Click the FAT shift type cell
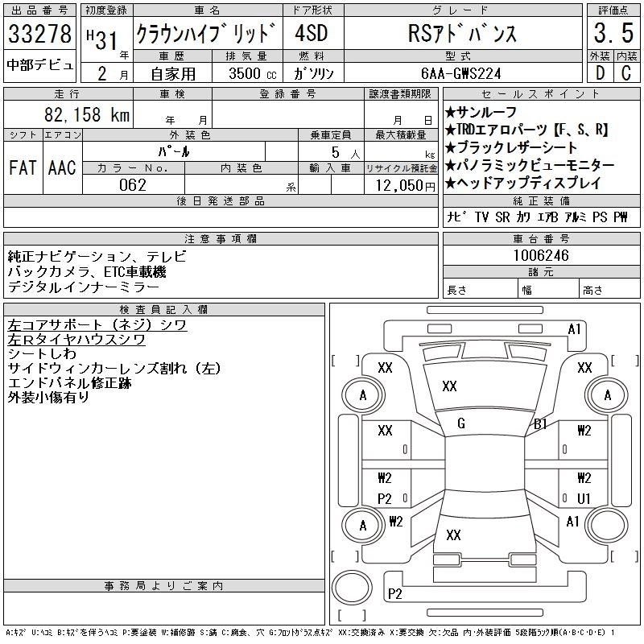Viewport: 644px width, 644px height. [x=23, y=167]
